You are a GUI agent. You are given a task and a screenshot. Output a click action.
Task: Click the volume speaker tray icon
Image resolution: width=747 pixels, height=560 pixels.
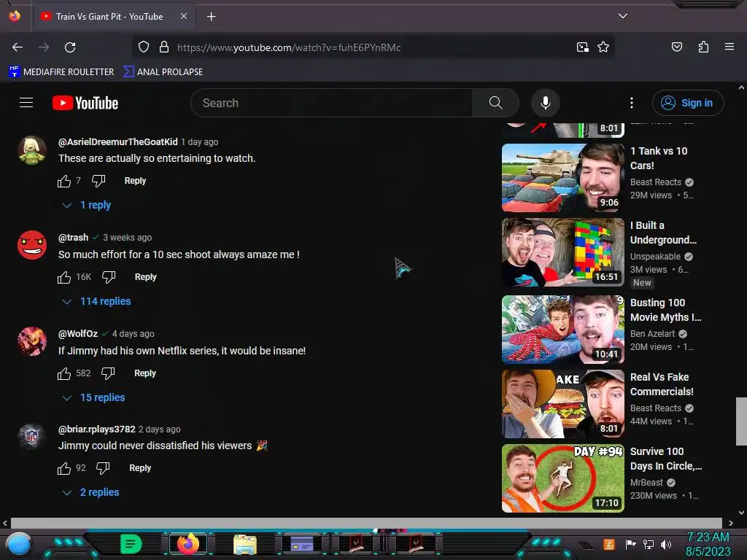coord(666,544)
